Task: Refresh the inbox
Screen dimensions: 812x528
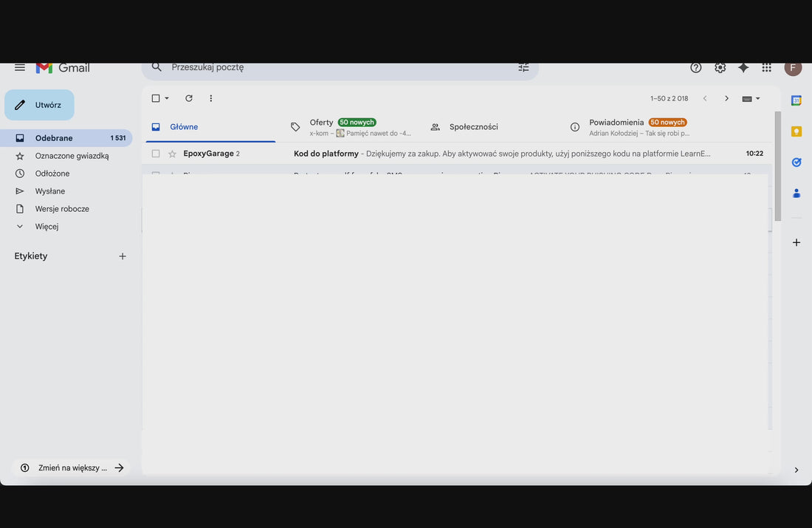Action: (189, 98)
